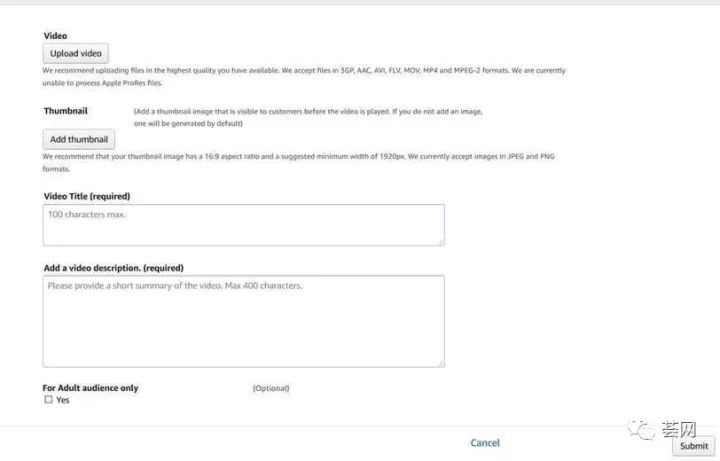Screen dimensions: 720x461
Task: Click the Upload video button
Action: [x=76, y=53]
